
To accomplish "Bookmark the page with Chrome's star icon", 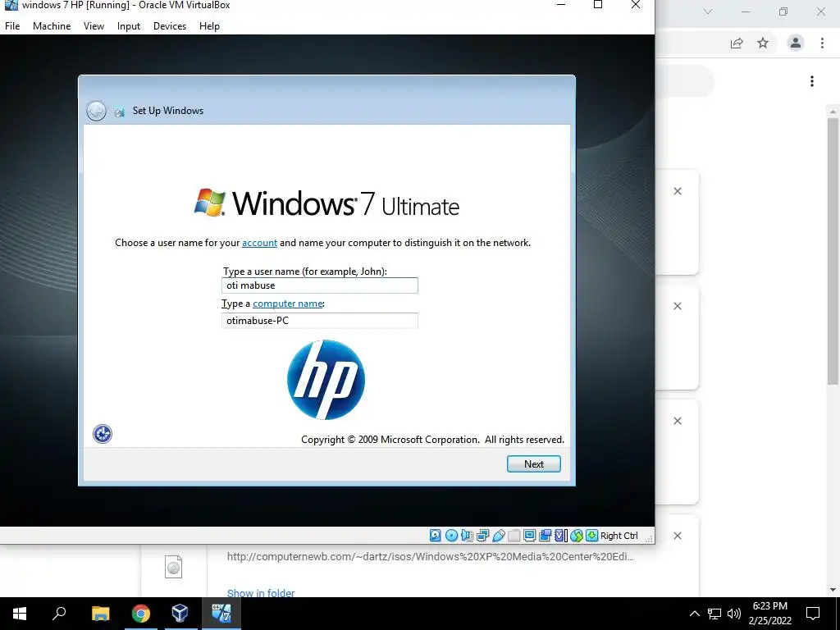I will pos(763,43).
